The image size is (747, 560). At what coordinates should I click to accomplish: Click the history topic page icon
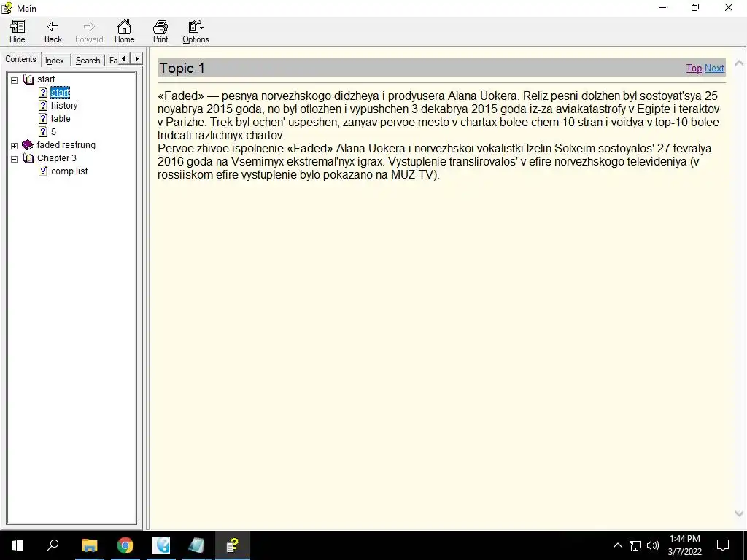click(43, 106)
